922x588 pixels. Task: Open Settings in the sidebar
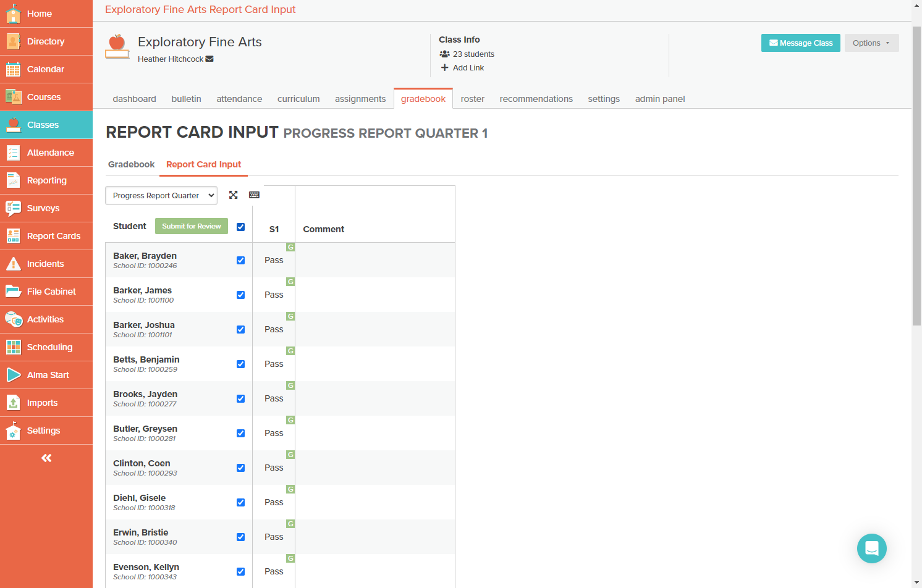pos(46,430)
